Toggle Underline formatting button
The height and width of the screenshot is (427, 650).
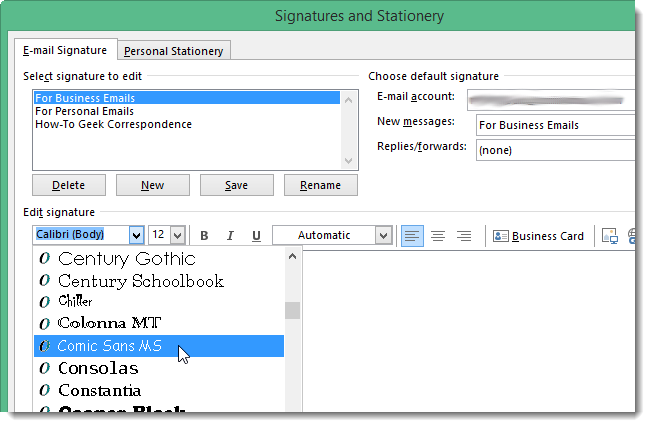(x=257, y=236)
